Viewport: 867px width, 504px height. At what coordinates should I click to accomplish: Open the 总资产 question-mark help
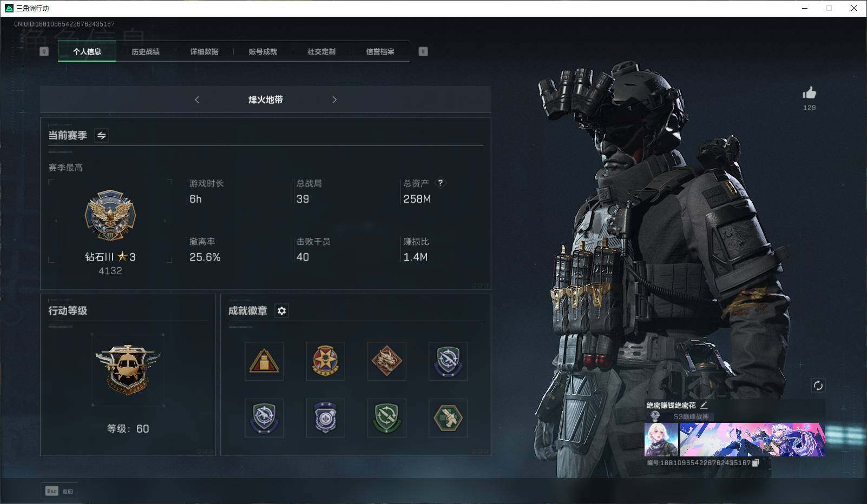pos(441,183)
